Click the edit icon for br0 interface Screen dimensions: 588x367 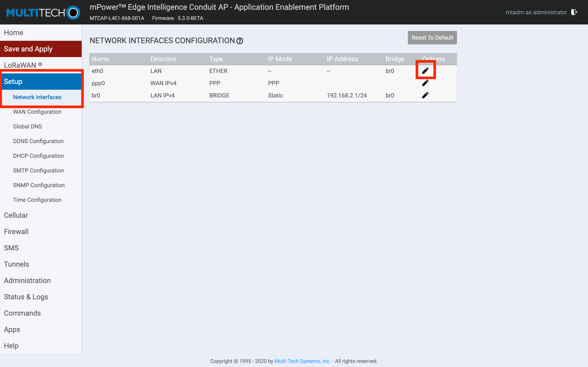(425, 95)
